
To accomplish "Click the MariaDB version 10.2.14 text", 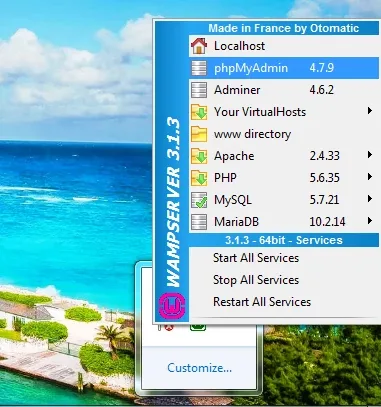I will pos(327,222).
